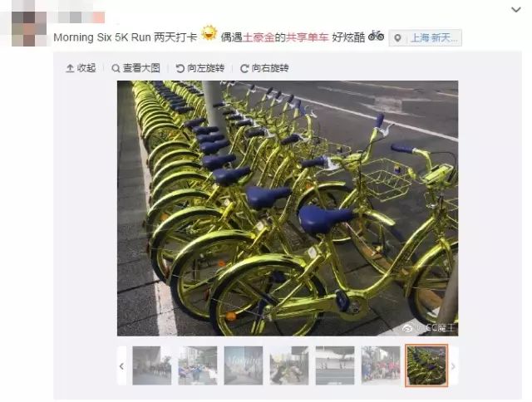Select the third thumbnail in the strip

[244, 365]
